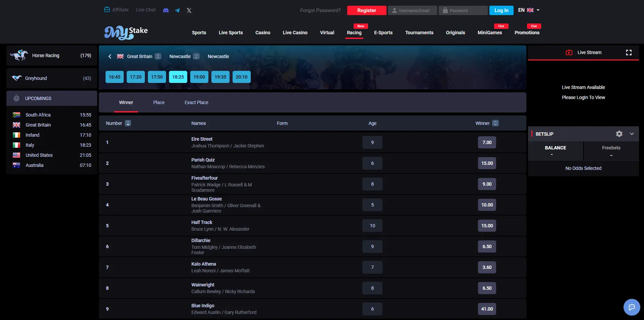Open the Live Casino menu
The width and height of the screenshot is (644, 320).
pyautogui.click(x=295, y=33)
